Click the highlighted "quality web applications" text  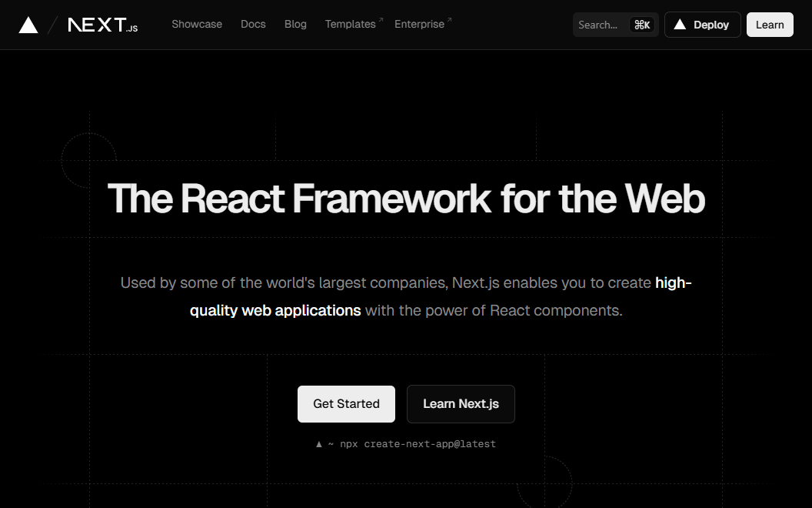click(x=275, y=311)
